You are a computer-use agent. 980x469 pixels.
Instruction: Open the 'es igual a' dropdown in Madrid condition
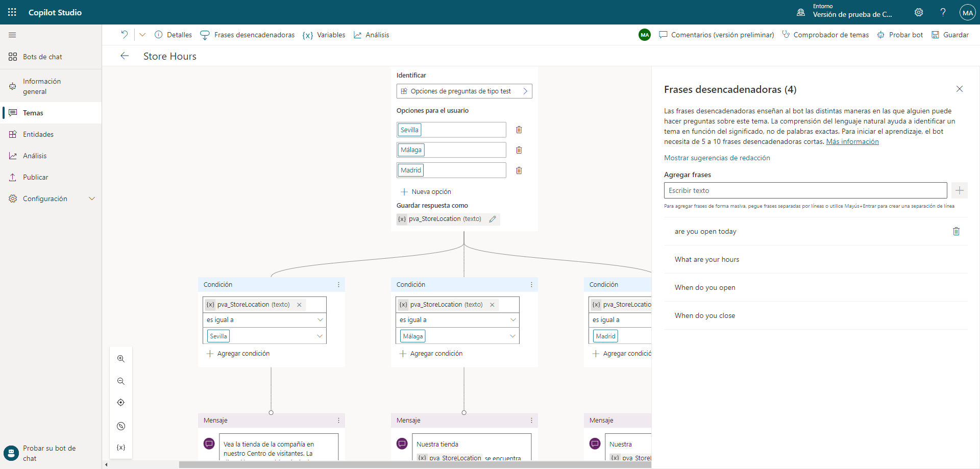[620, 320]
